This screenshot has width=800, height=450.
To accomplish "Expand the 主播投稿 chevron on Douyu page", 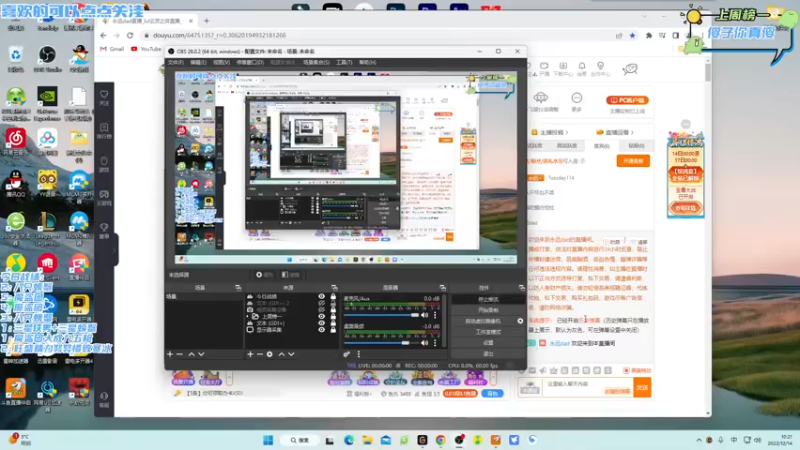I will pos(567,133).
